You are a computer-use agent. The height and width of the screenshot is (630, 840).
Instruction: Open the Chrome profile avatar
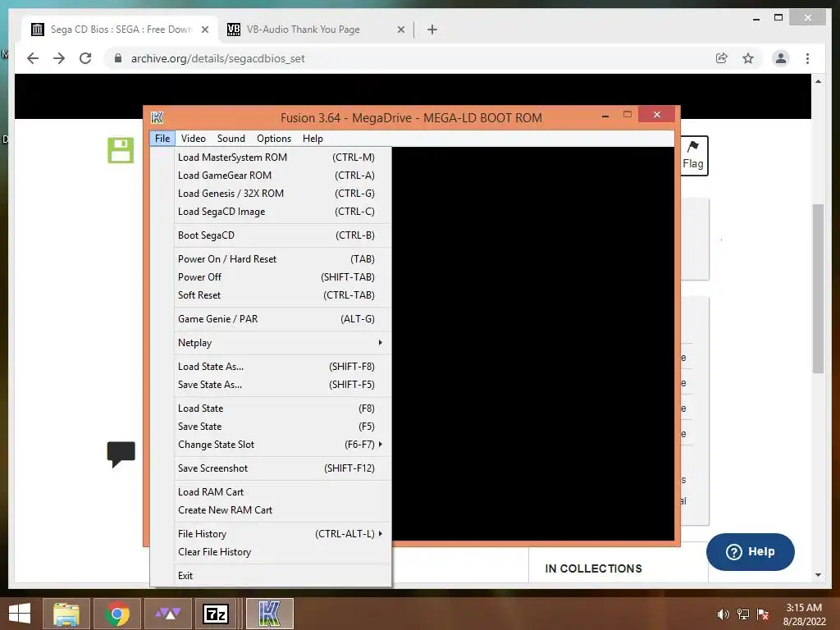[781, 58]
